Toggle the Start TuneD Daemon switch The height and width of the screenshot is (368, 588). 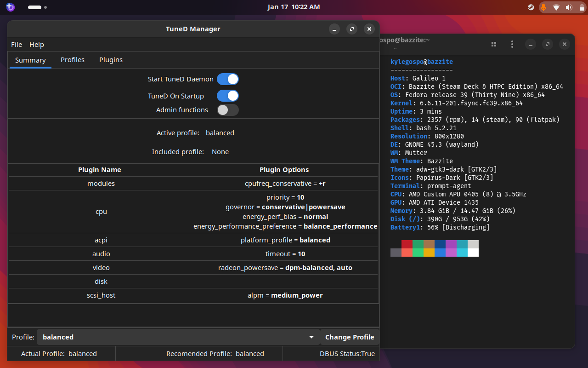[x=228, y=79]
